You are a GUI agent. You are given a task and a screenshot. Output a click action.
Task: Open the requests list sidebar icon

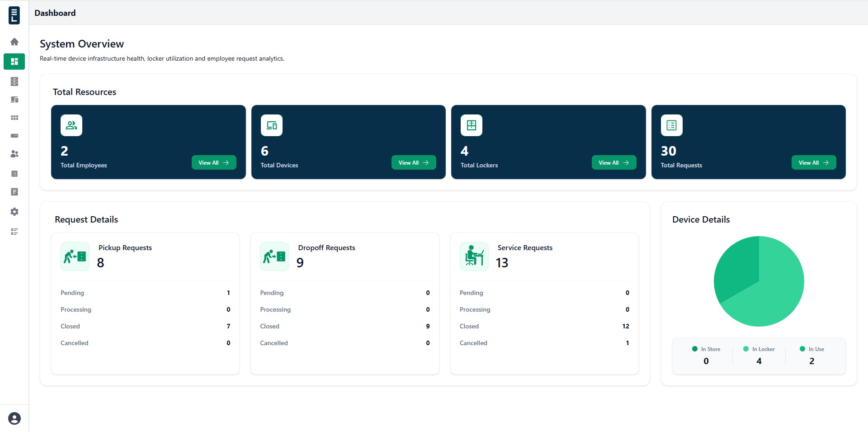click(x=14, y=174)
